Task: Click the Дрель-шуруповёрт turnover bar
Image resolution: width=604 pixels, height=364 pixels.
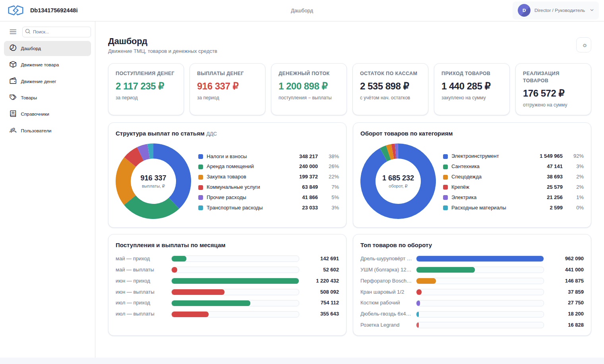Action: click(480, 259)
